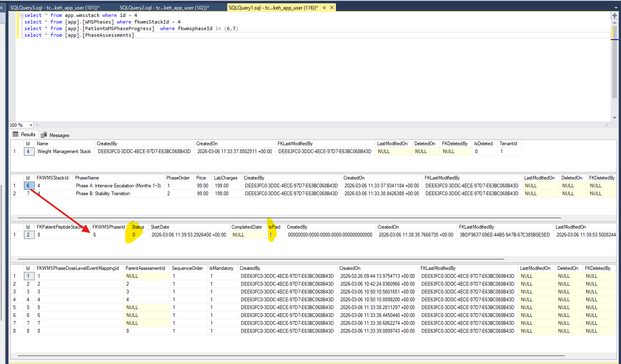The width and height of the screenshot is (621, 364).
Task: Click the editor split-window handle icon
Action: coord(614,16)
